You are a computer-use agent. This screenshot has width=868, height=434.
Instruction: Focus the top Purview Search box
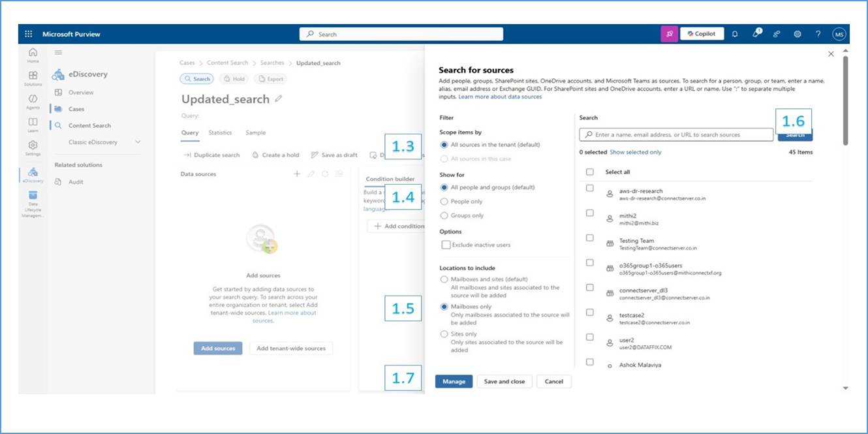[401, 34]
